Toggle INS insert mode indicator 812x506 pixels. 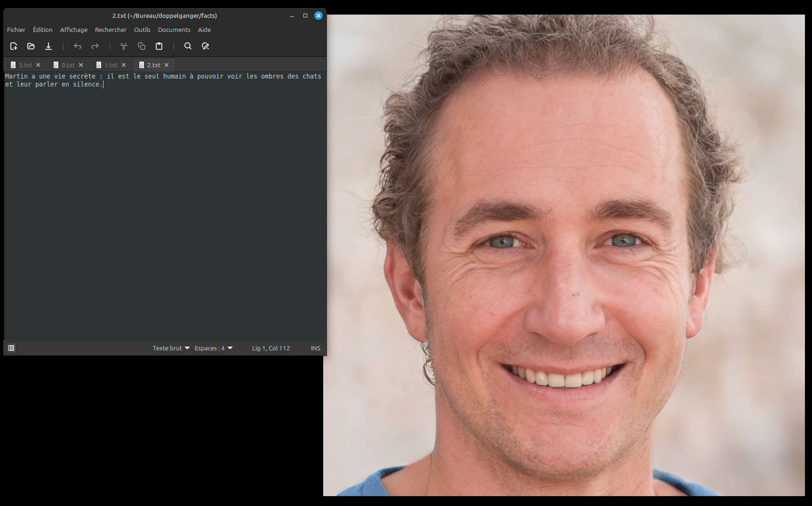pyautogui.click(x=315, y=348)
